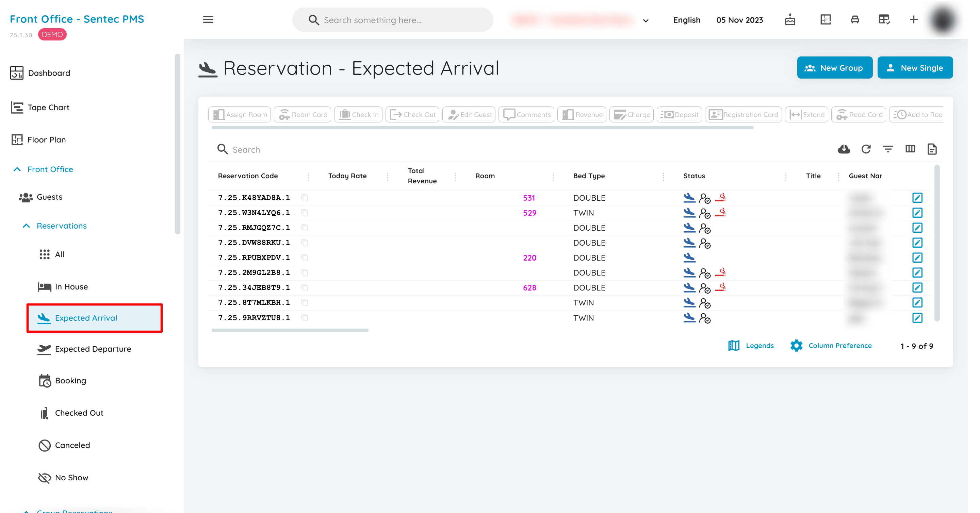Open Dashboard from sidebar
This screenshot has height=513, width=980.
pyautogui.click(x=40, y=73)
